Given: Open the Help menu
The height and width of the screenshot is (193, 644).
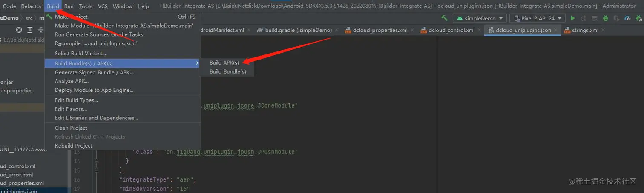Looking at the screenshot, I should 144,6.
